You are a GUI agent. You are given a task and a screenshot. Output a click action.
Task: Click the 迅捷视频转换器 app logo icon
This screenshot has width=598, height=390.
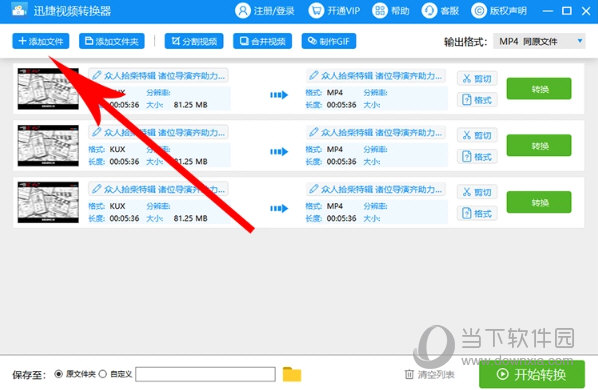tap(19, 10)
